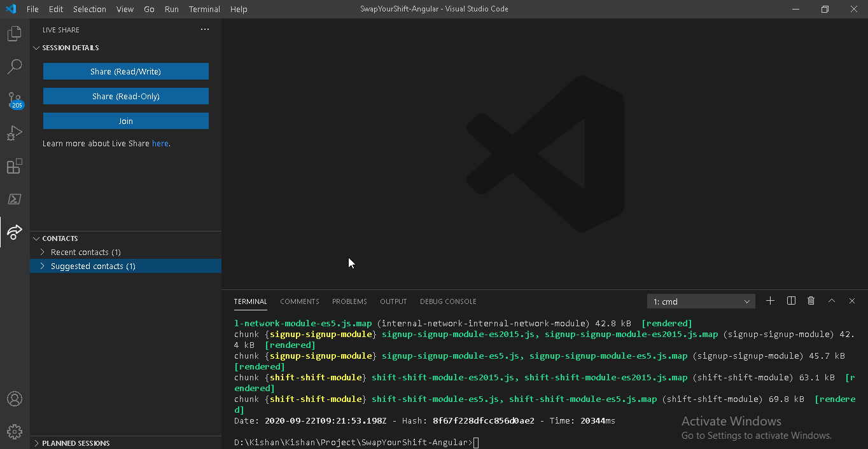Open the Explorer view in the activity bar
Image resolution: width=868 pixels, height=449 pixels.
[14, 33]
